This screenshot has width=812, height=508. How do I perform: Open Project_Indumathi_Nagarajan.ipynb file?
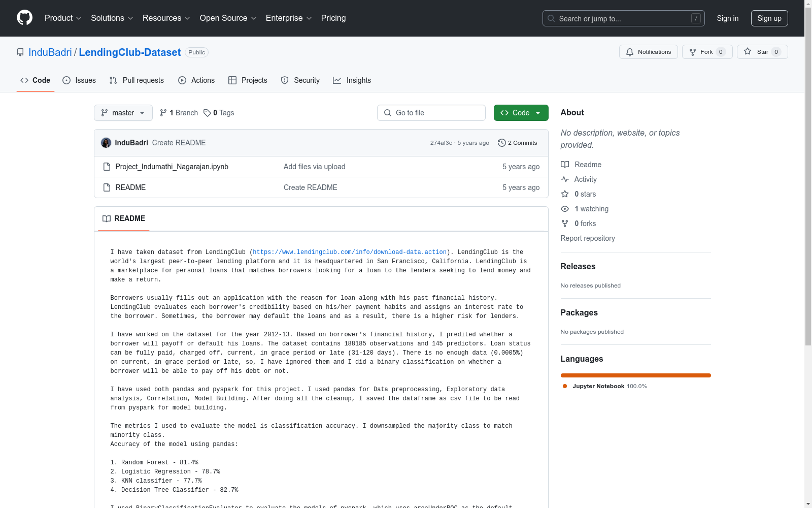172,167
